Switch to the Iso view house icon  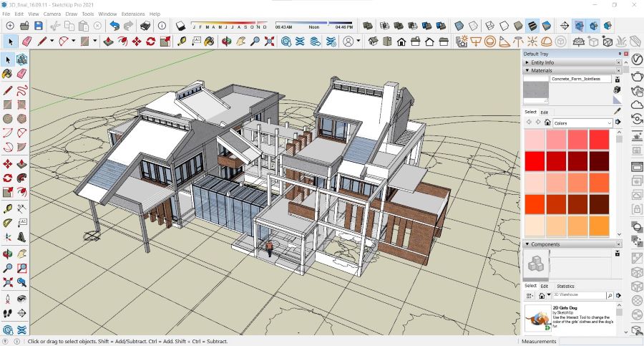(373, 41)
